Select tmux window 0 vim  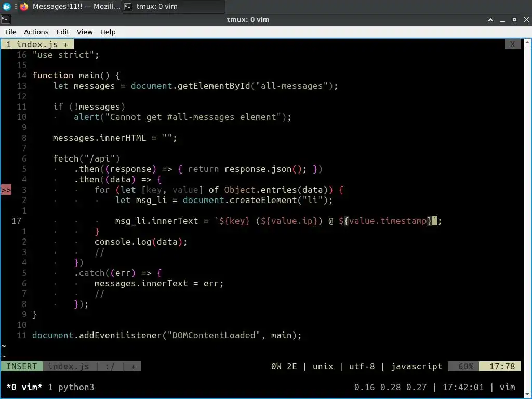24,387
